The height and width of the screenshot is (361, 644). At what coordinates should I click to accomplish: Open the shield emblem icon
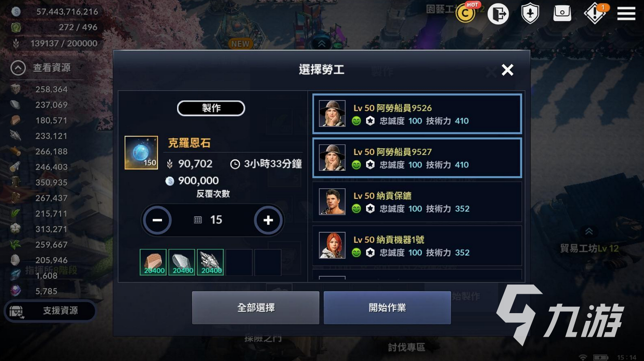[530, 14]
